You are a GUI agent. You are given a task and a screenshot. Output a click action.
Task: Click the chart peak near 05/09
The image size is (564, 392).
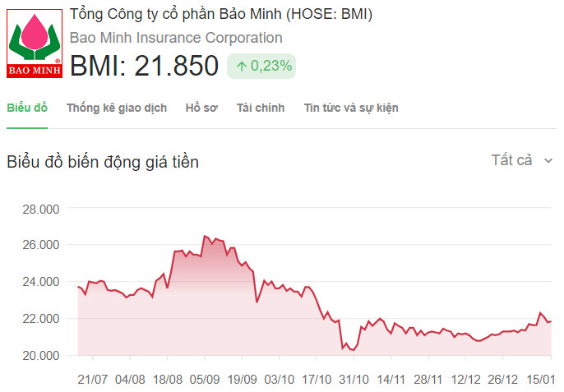205,237
